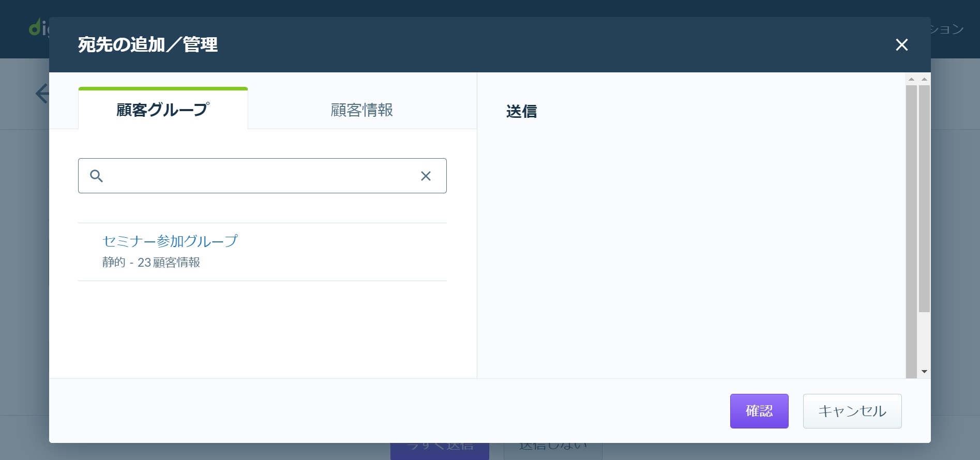This screenshot has height=460, width=980.
Task: Switch to the 顧客グループ tab
Action: pos(163,109)
